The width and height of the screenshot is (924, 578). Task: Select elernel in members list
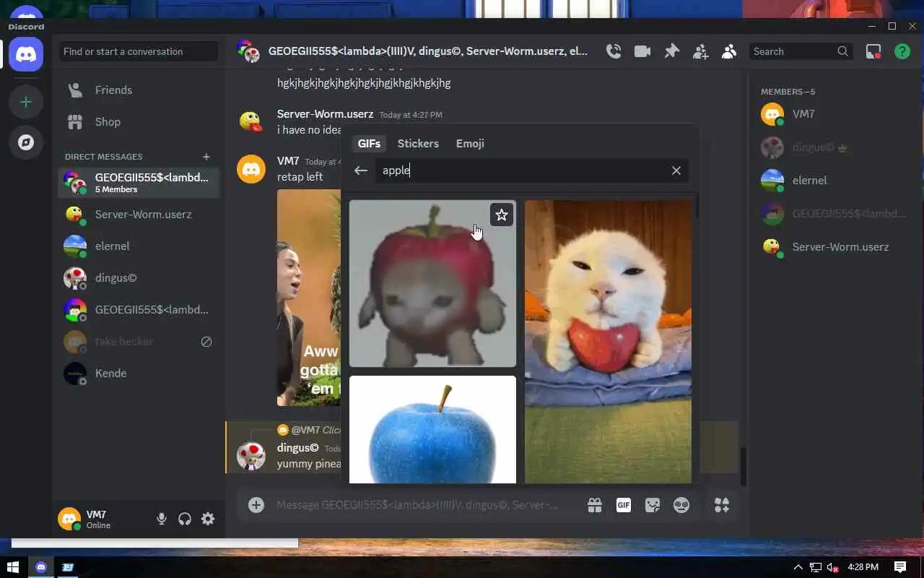pos(835,181)
